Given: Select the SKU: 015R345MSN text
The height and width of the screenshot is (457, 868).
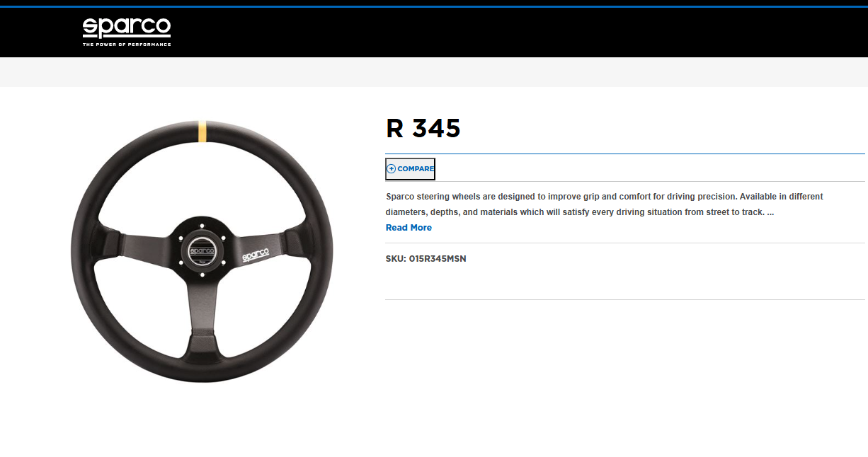Looking at the screenshot, I should point(426,259).
